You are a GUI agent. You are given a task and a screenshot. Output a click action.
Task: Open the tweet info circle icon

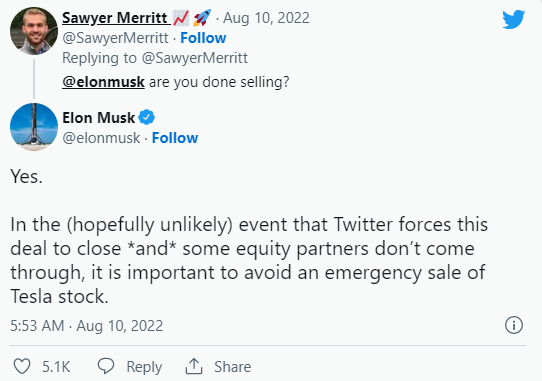coord(514,325)
